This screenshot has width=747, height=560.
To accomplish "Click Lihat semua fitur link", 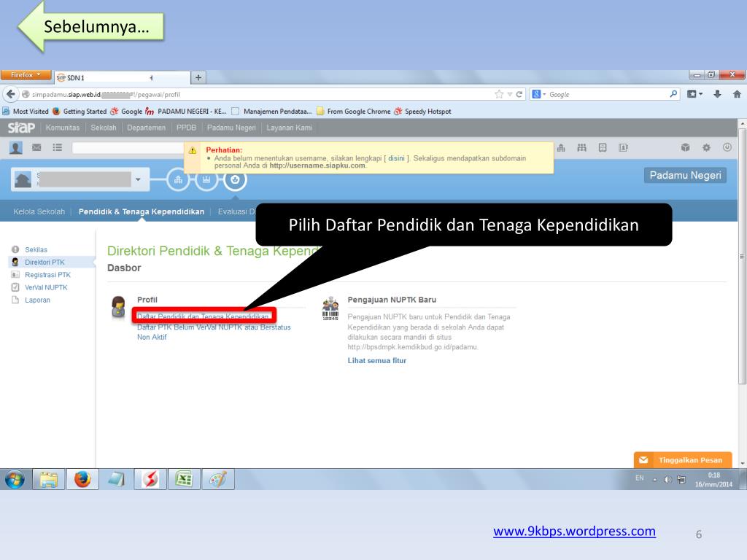I will pos(377,360).
